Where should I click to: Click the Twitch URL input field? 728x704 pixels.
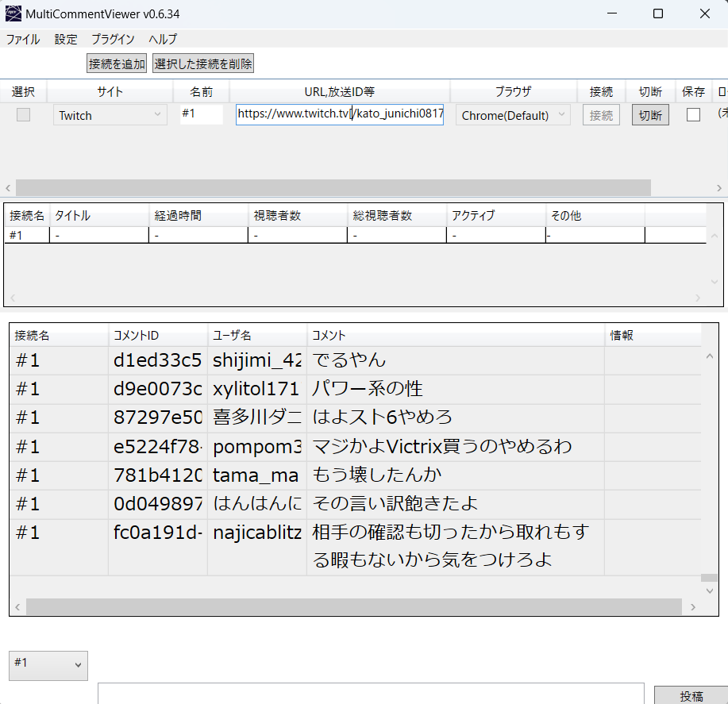tap(339, 114)
